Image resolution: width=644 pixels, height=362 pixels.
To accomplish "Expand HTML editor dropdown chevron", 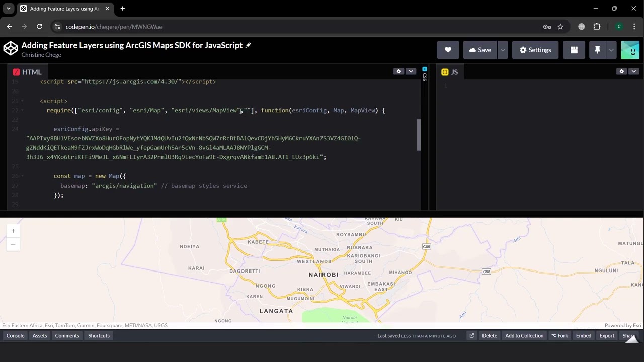I will pos(411,72).
